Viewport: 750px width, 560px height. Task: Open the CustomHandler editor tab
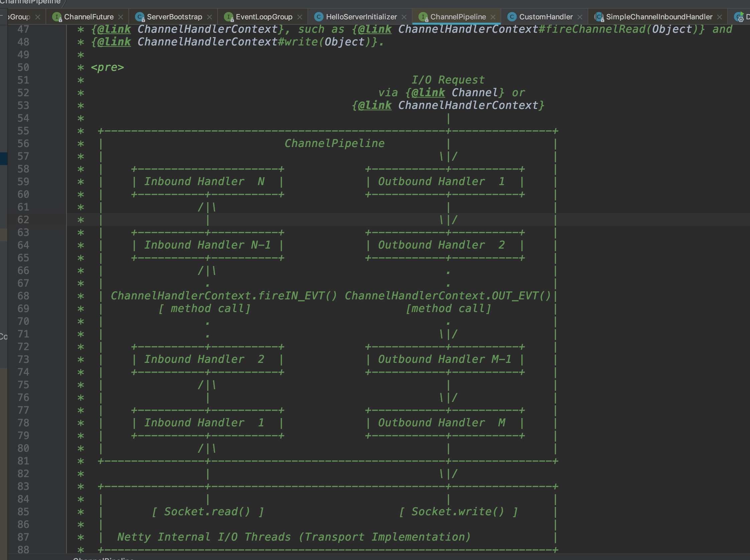(x=545, y=17)
